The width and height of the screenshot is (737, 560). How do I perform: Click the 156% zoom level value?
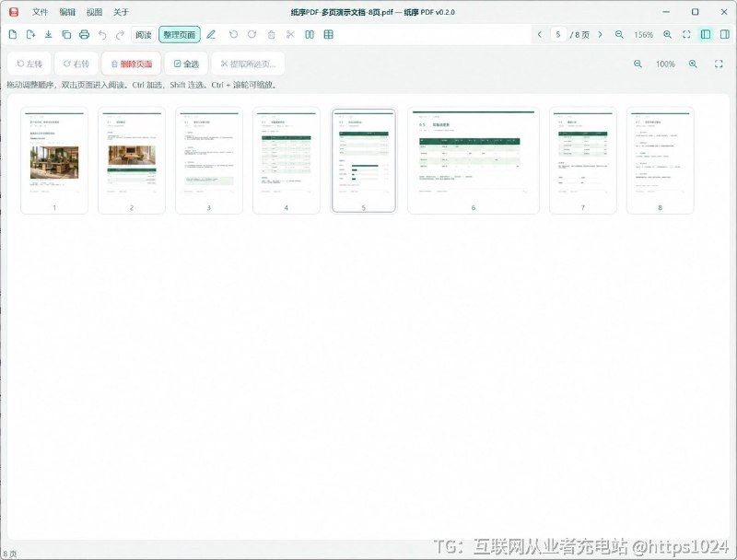coord(643,35)
